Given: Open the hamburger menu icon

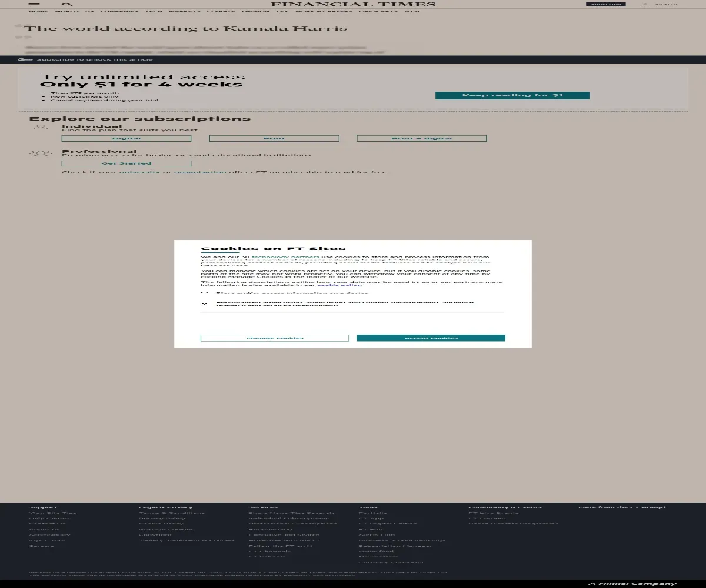Looking at the screenshot, I should (x=34, y=4).
